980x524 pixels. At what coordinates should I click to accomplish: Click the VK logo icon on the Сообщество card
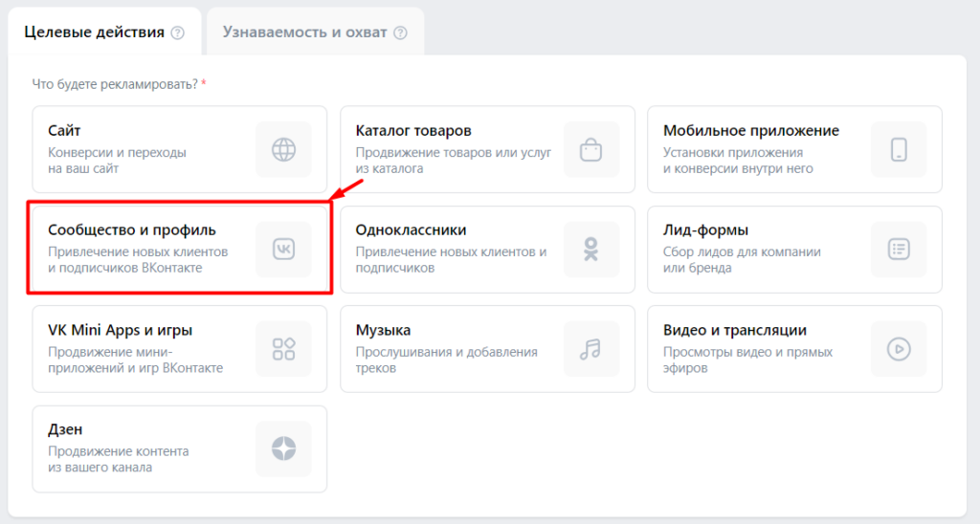coord(283,250)
